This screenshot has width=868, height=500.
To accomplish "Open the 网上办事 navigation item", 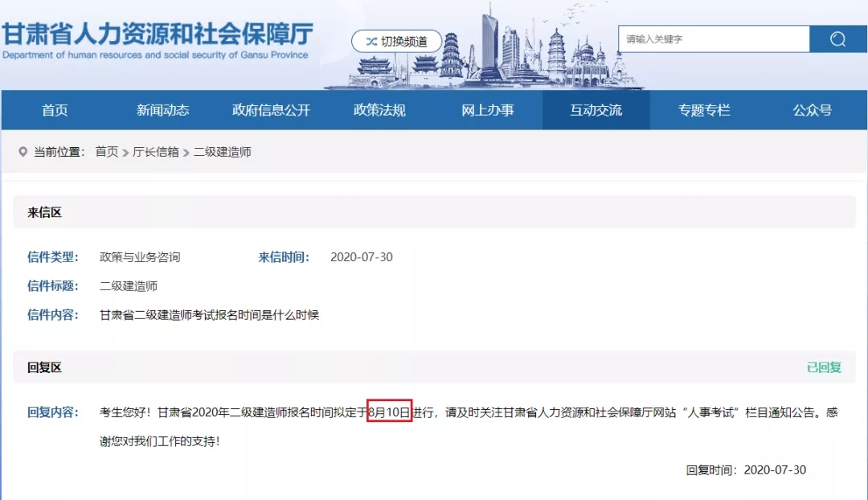I will tap(488, 110).
